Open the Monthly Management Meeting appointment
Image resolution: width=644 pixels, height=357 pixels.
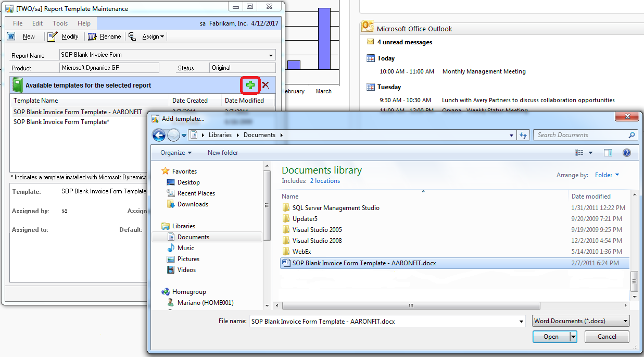click(484, 71)
